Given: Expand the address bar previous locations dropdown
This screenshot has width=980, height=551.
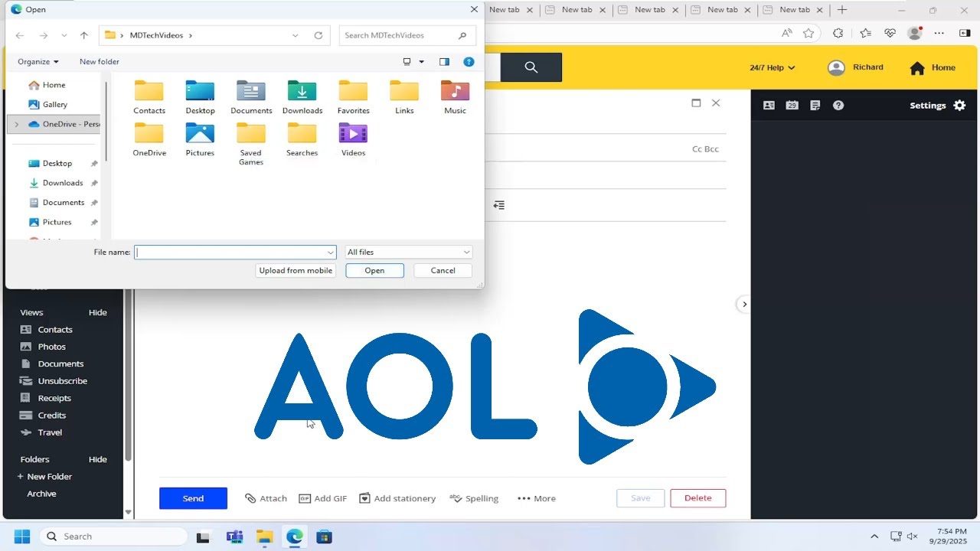Looking at the screenshot, I should point(296,35).
